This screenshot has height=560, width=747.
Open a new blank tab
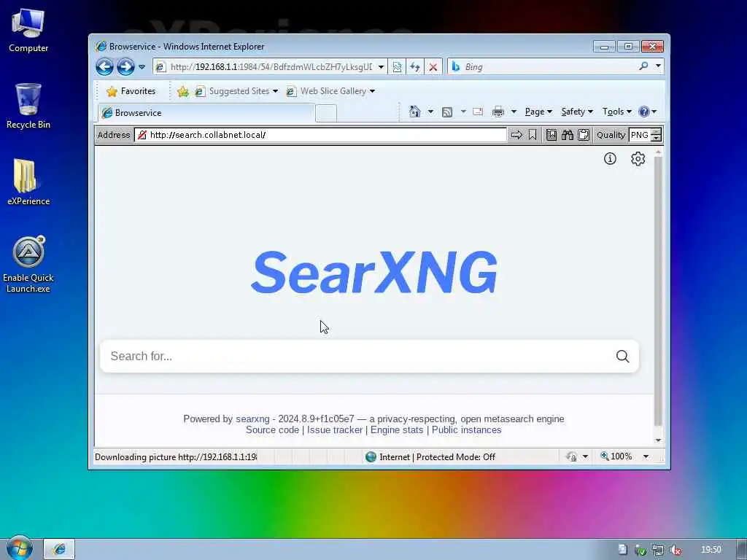[x=326, y=113]
